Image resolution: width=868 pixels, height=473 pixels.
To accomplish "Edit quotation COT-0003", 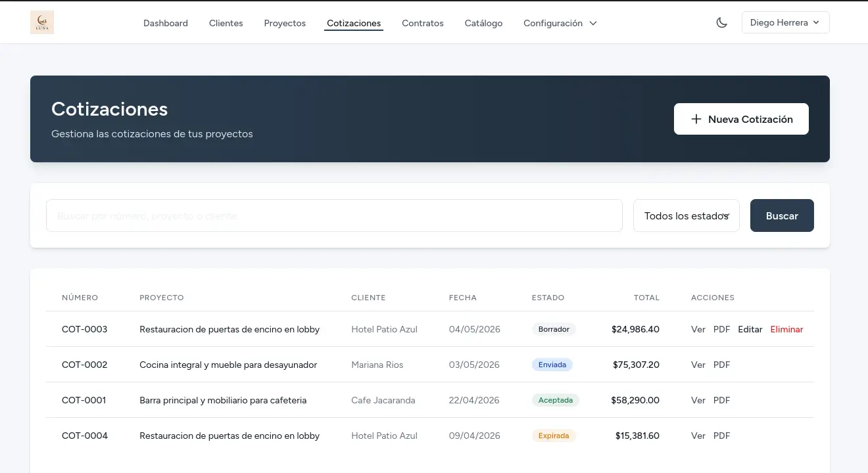I will point(750,329).
